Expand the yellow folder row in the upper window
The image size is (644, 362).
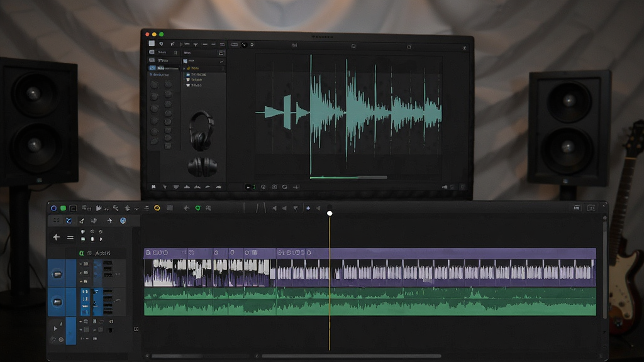click(203, 68)
